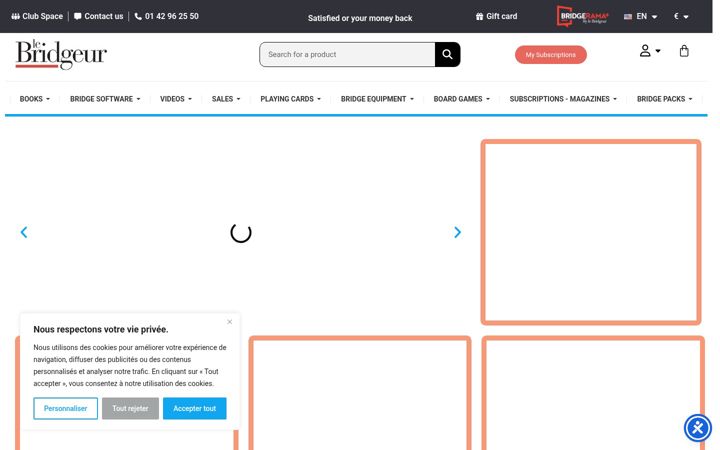Expand SUBSCRIPTIONS - MAGAZINES menu
The height and width of the screenshot is (450, 720).
click(x=563, y=99)
